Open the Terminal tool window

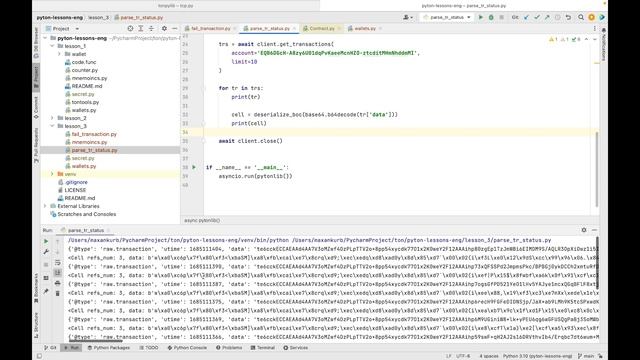pyautogui.click(x=262, y=348)
